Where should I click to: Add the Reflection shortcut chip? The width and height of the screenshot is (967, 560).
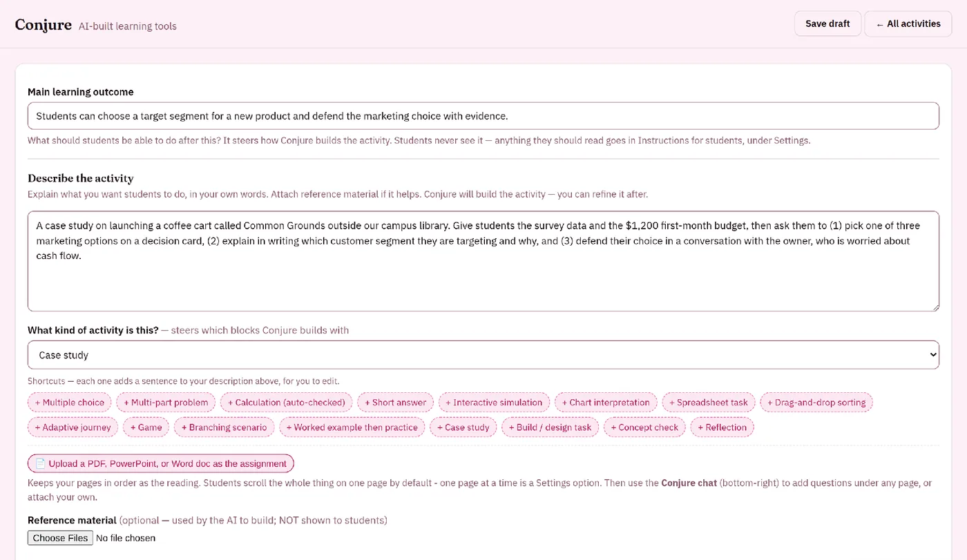[722, 427]
